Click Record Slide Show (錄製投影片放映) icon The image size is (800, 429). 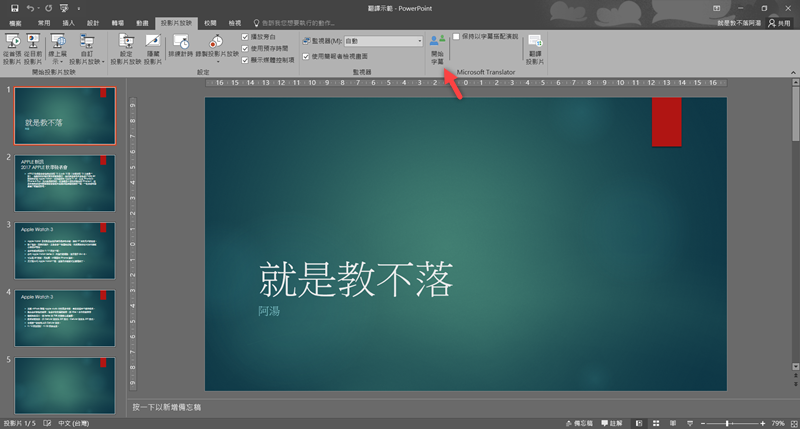tap(216, 42)
